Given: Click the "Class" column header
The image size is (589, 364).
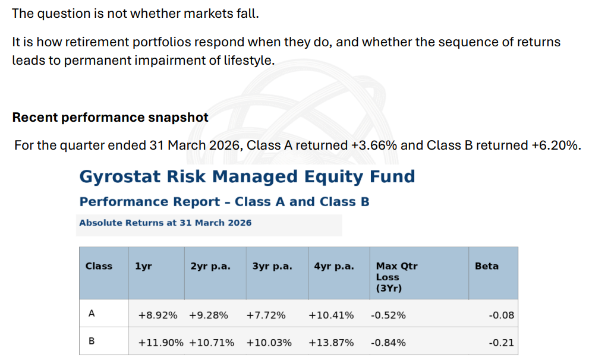Looking at the screenshot, I should point(99,267).
